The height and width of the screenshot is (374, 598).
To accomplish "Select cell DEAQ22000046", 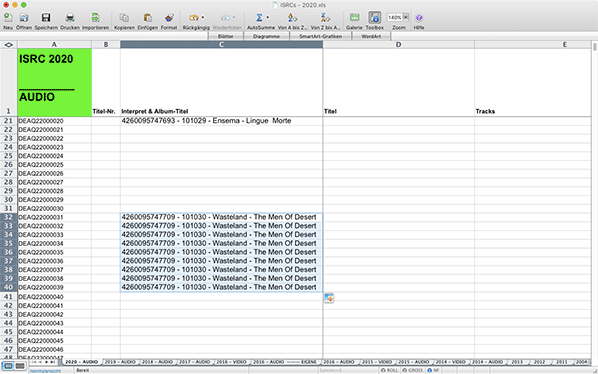I will [54, 349].
